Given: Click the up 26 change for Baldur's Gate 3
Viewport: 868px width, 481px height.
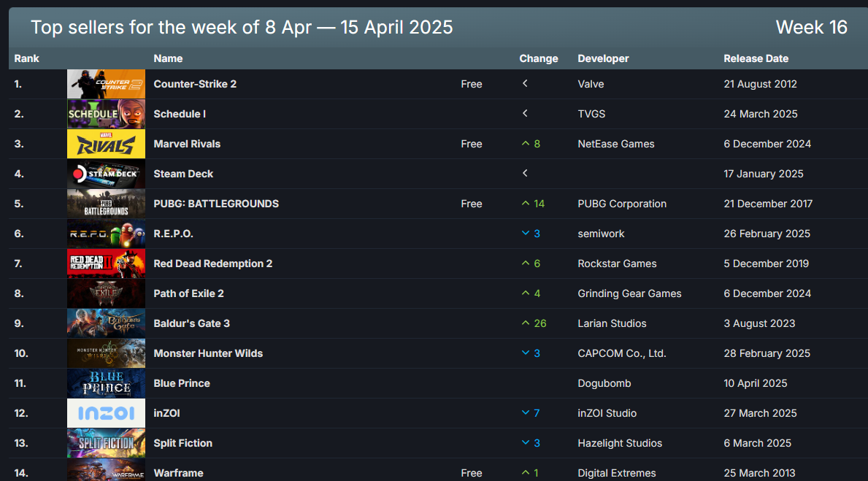Looking at the screenshot, I should (x=534, y=323).
